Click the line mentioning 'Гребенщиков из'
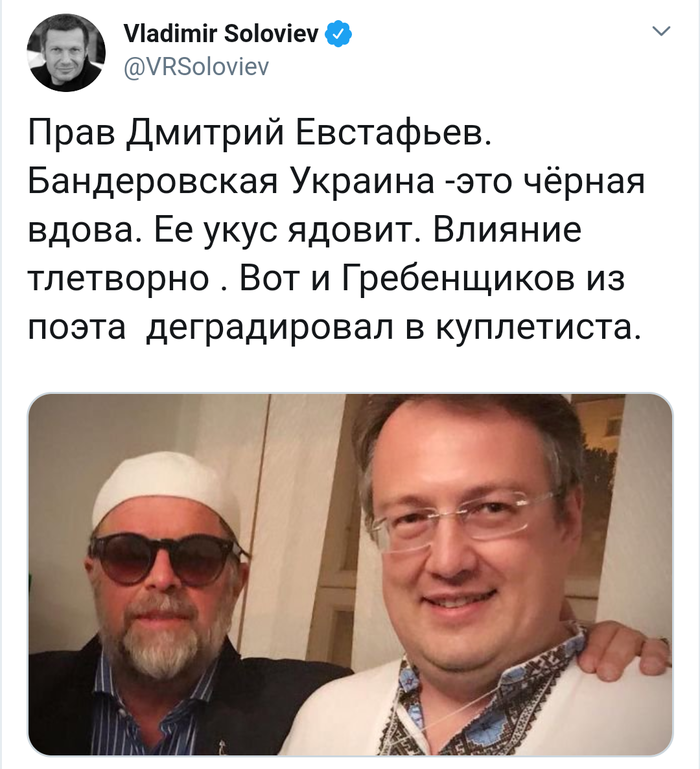Image resolution: width=700 pixels, height=769 pixels. coord(326,279)
